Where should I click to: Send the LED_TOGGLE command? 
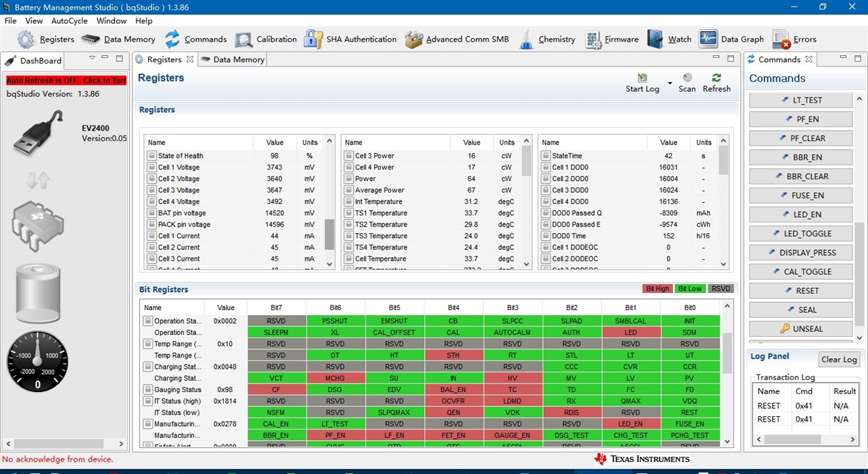(800, 234)
